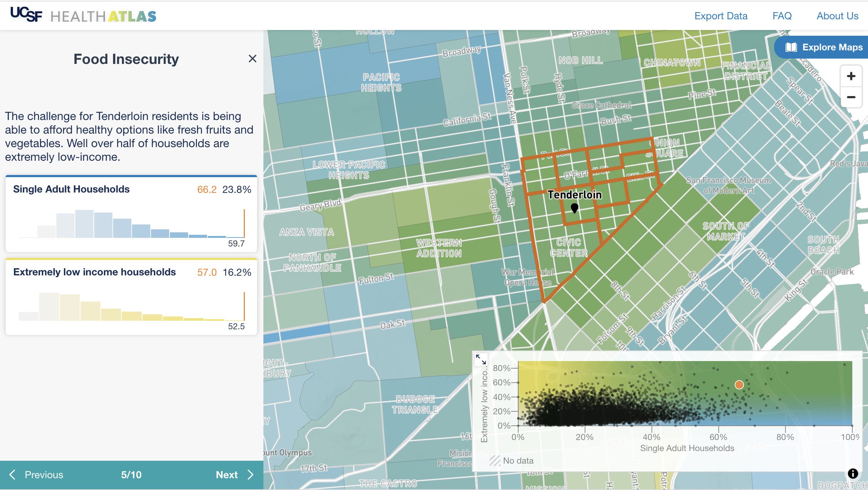Image resolution: width=868 pixels, height=490 pixels.
Task: Click the 57.0 value for low income households
Action: tap(207, 272)
